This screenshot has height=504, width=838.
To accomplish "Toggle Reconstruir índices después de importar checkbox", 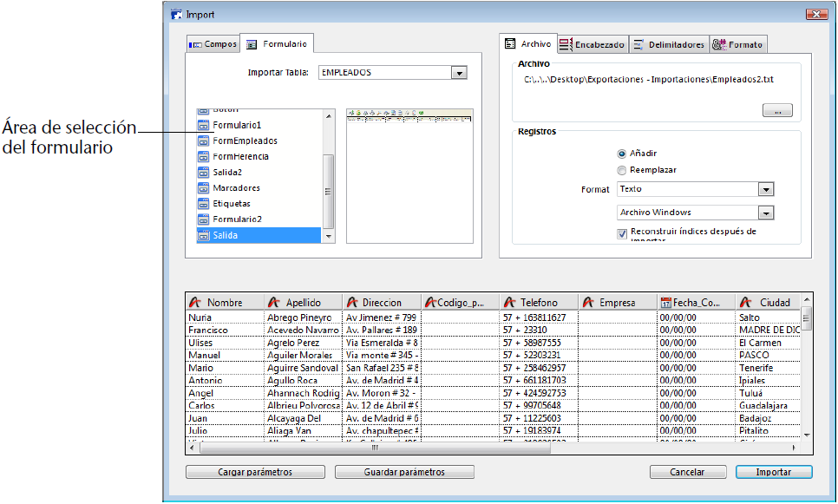I will tap(622, 233).
